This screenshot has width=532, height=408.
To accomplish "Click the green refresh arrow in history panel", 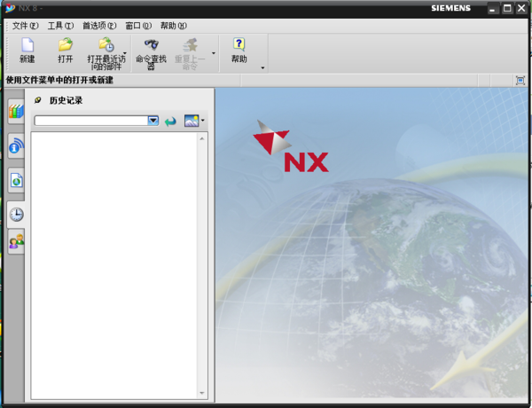I will point(170,121).
